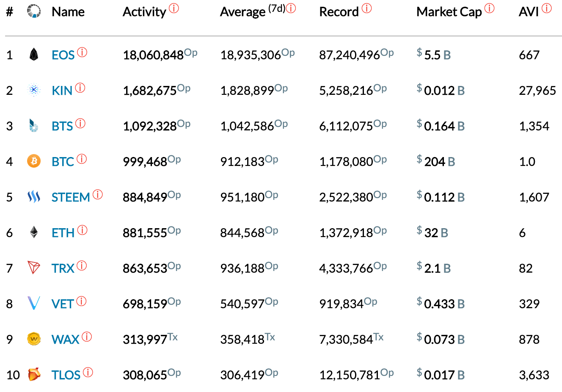
Task: Click the WAX gold coin logo
Action: point(34,339)
